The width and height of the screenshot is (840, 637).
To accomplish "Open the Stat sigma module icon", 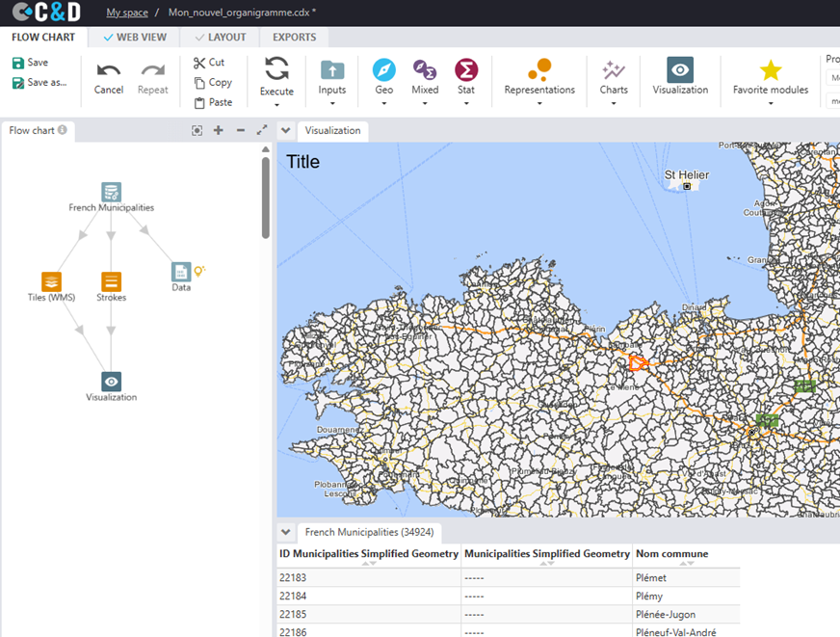I will [x=466, y=70].
